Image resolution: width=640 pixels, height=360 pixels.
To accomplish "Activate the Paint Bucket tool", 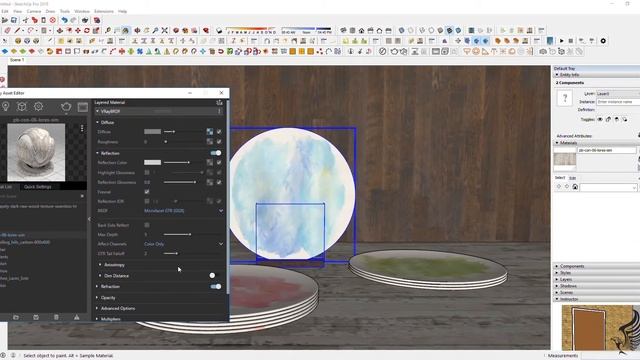I will 126,31.
